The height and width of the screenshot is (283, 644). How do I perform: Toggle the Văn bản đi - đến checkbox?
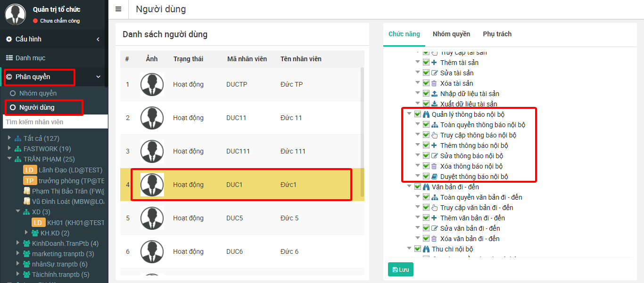(418, 187)
